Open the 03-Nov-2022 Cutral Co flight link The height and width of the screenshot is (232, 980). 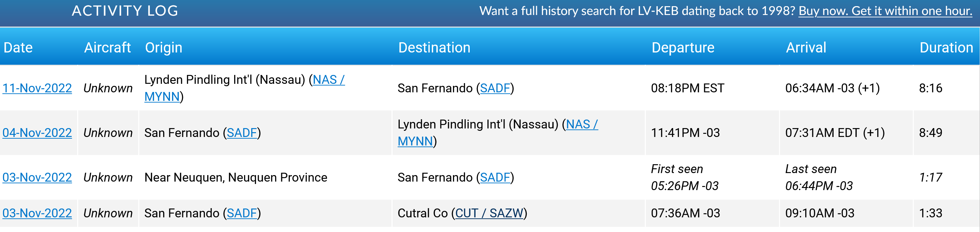(x=37, y=213)
